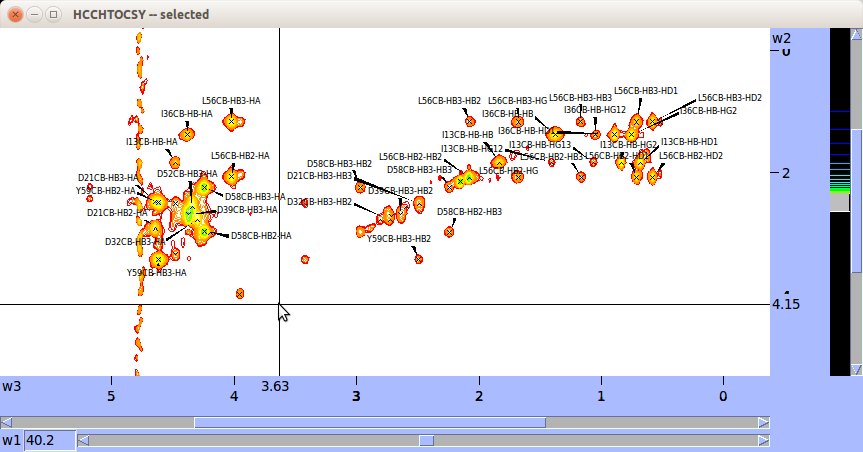Select the D58CB-HB2-HA peak label
This screenshot has width=863, height=452.
point(261,236)
